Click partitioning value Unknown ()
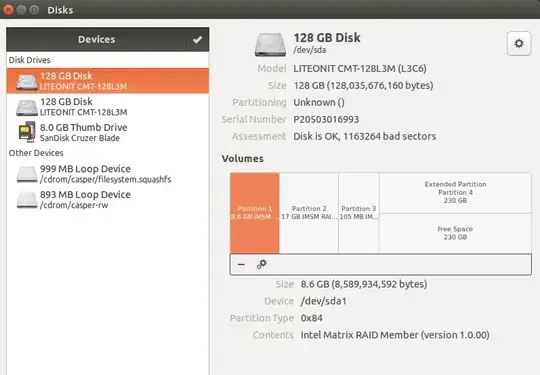Image resolution: width=540 pixels, height=375 pixels. pos(319,103)
